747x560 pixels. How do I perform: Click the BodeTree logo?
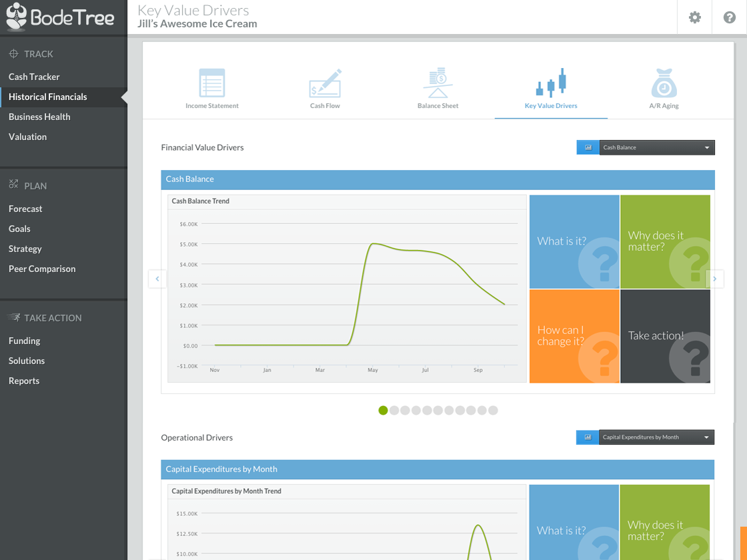[60, 17]
